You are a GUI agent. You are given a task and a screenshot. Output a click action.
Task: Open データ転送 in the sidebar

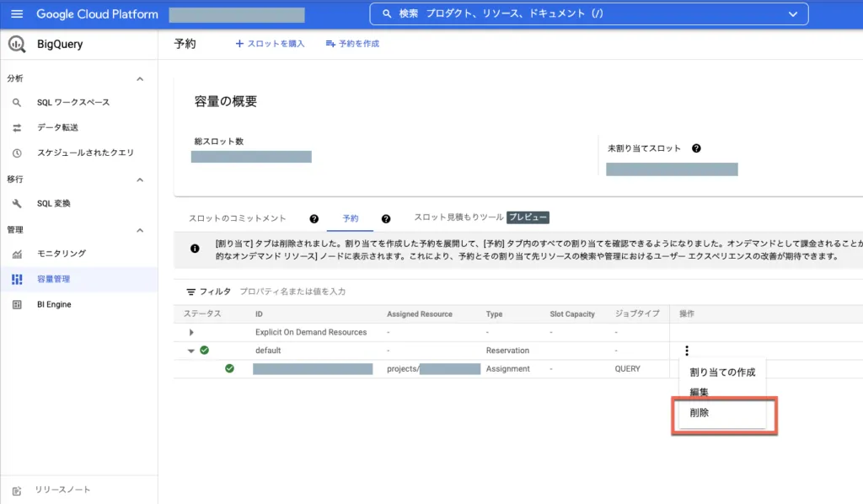click(x=57, y=127)
